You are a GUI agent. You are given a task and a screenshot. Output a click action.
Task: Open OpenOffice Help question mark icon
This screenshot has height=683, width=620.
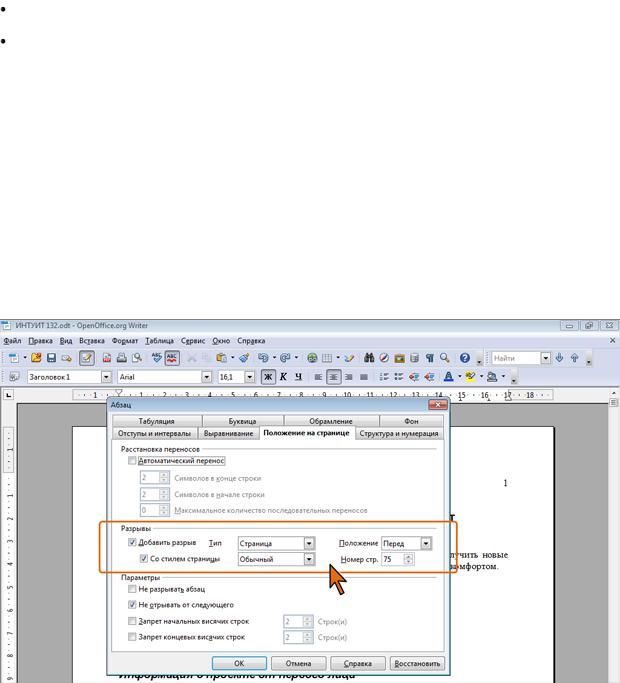465,358
